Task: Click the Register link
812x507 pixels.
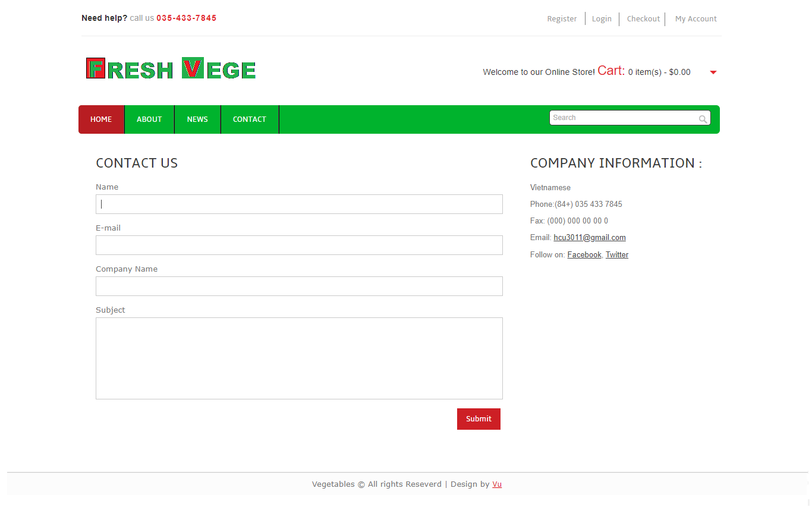Action: (562, 19)
